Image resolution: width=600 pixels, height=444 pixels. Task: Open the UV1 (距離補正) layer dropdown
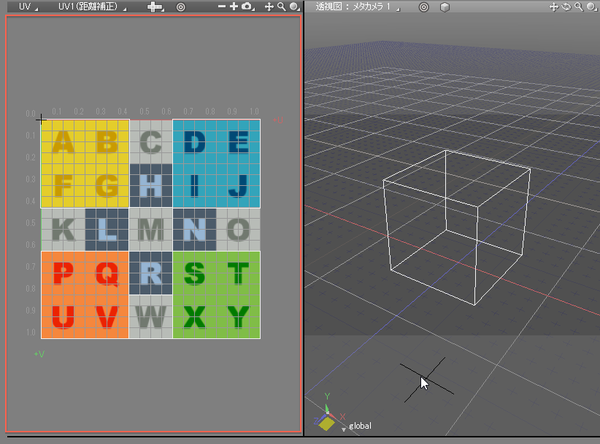[87, 6]
